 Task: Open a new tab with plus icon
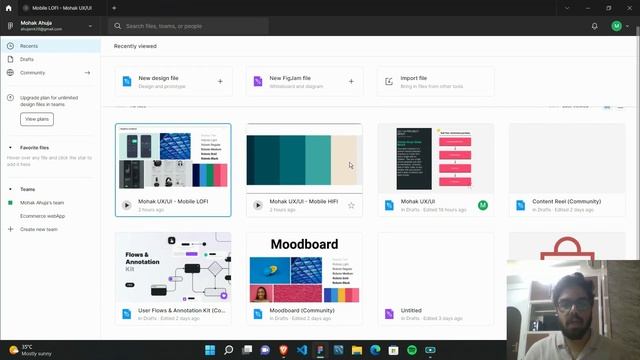[x=114, y=8]
